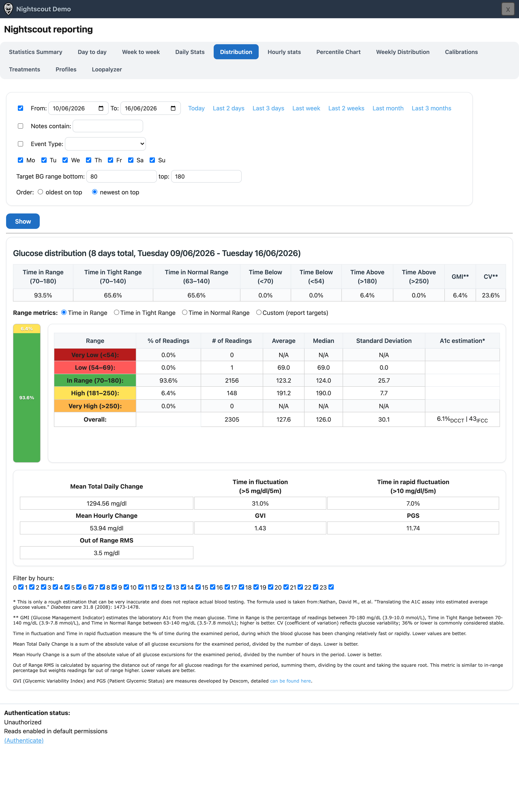This screenshot has width=519, height=812.
Task: Click the GVI value 1.43
Action: click(x=260, y=528)
